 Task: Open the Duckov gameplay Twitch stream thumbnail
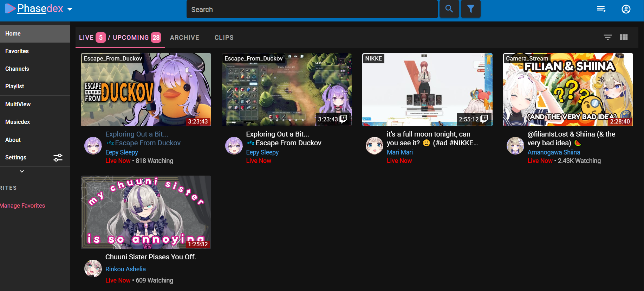286,90
